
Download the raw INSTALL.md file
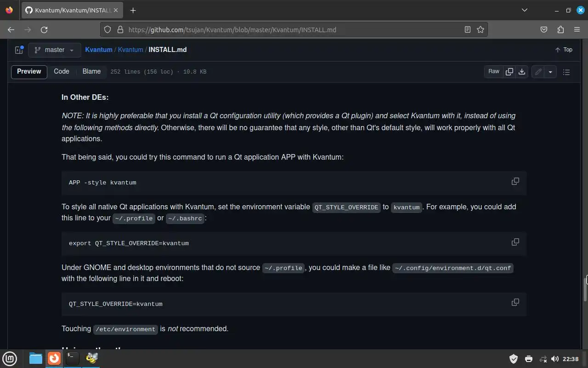point(522,72)
